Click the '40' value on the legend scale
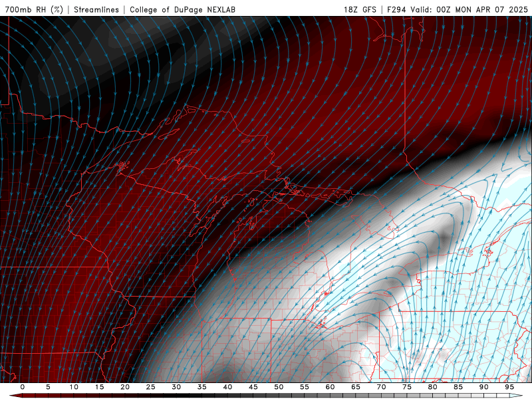The height and width of the screenshot is (399, 532). [227, 387]
